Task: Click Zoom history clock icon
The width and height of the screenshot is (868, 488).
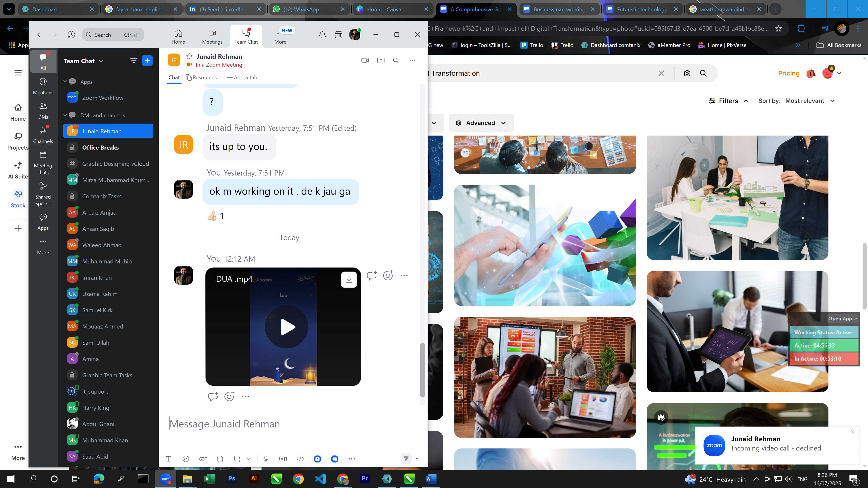Action: coord(71,34)
